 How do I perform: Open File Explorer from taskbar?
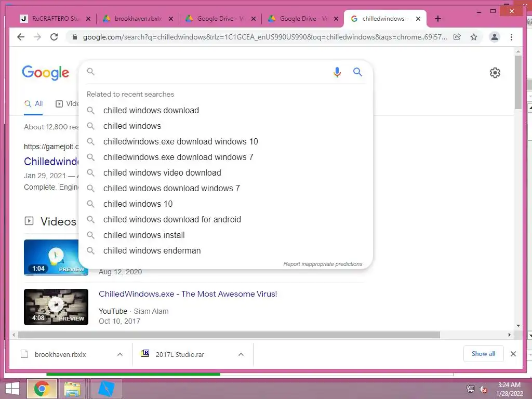73,389
